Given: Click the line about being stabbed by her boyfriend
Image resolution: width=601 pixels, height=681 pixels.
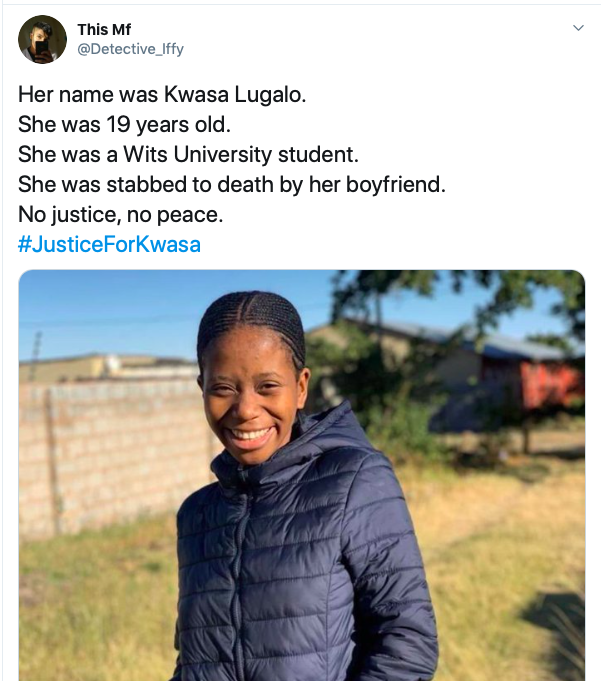Looking at the screenshot, I should [232, 185].
